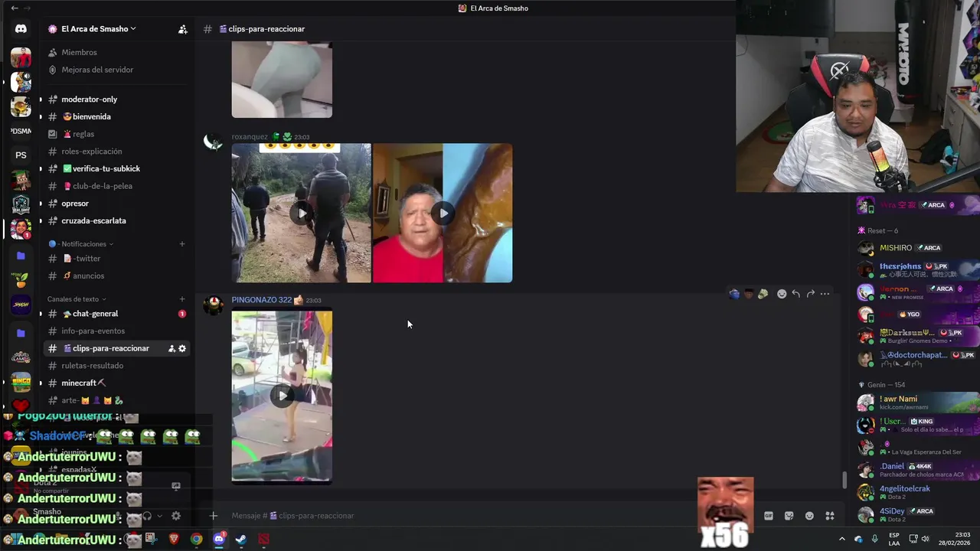Open the anuncios channel

point(117,275)
